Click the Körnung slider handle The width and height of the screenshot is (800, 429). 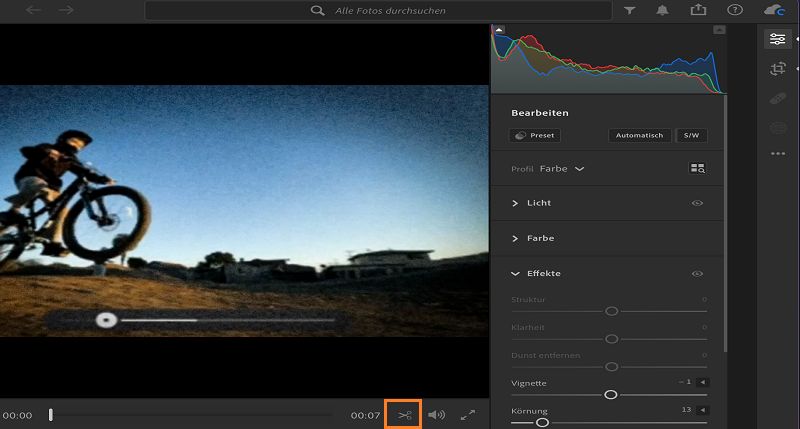542,422
